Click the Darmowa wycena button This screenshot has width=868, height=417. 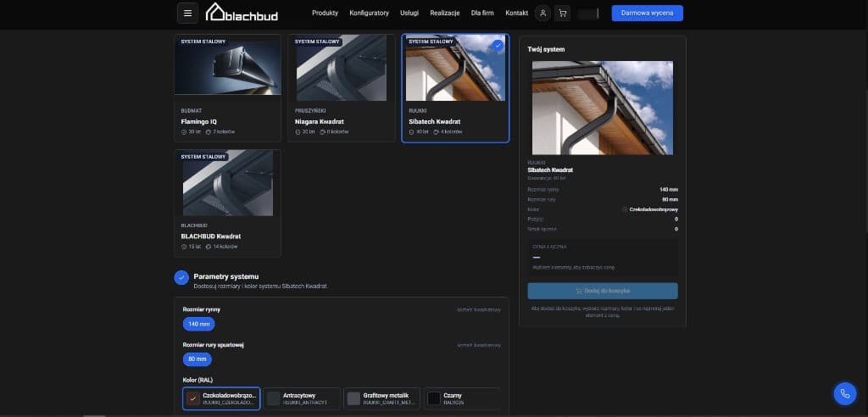[x=647, y=14]
